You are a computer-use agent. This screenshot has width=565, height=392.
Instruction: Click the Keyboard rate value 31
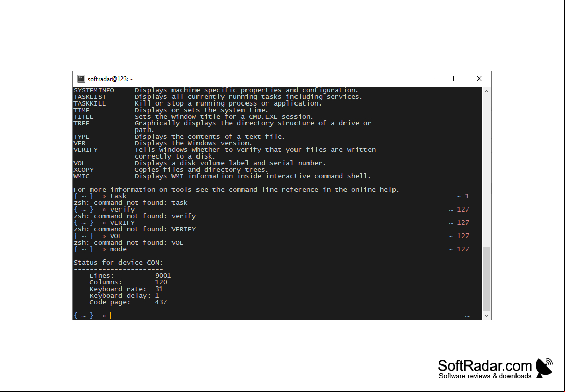point(159,289)
